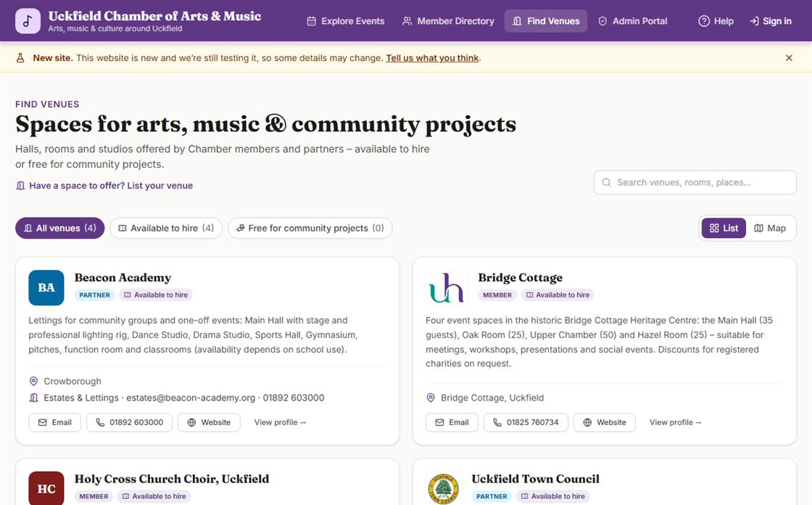812x505 pixels.
Task: View Bridge Cottage profile
Action: tap(676, 422)
